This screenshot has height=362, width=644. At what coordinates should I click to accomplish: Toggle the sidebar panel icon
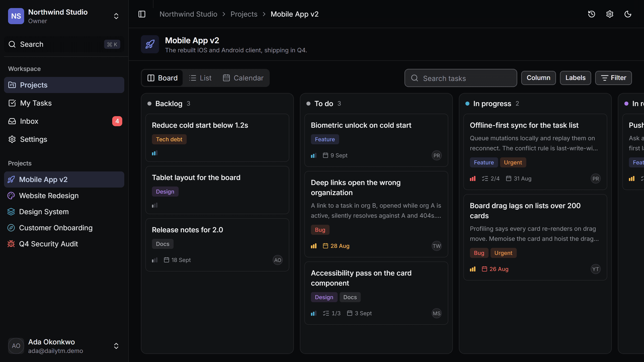click(142, 14)
